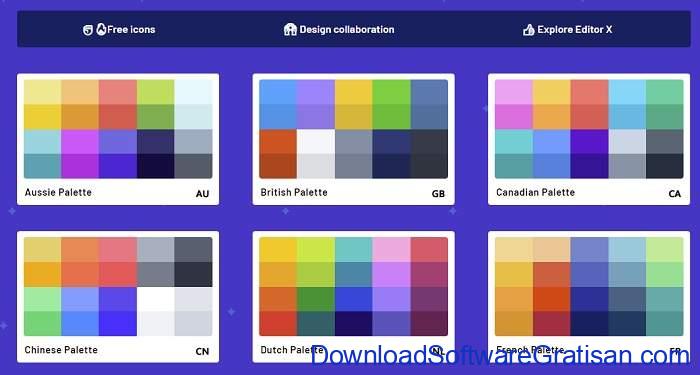Pick the red bottom-left swatch in Dutch Palette
700x375 pixels.
(x=278, y=324)
